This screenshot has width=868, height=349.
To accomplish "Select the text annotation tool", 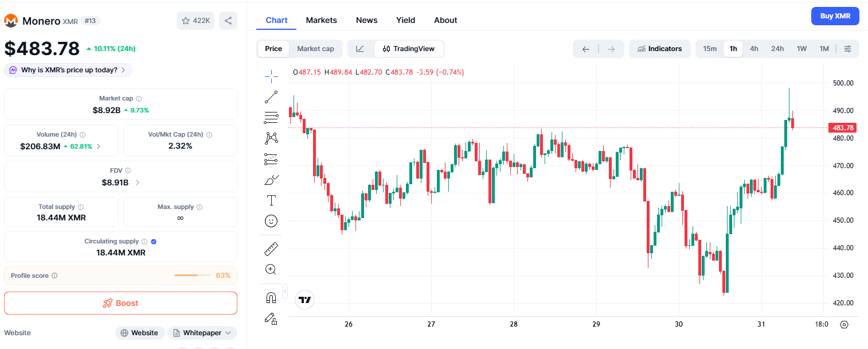I will click(x=271, y=200).
